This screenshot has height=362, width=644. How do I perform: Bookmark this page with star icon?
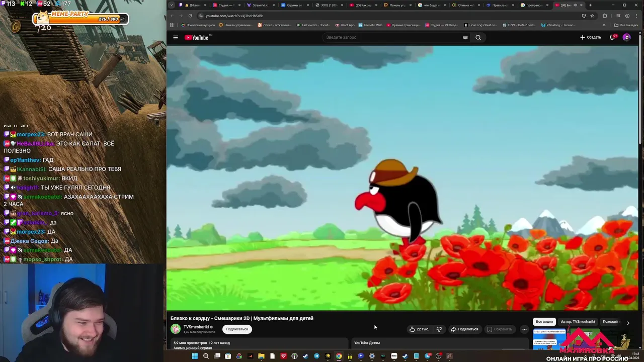click(x=592, y=16)
